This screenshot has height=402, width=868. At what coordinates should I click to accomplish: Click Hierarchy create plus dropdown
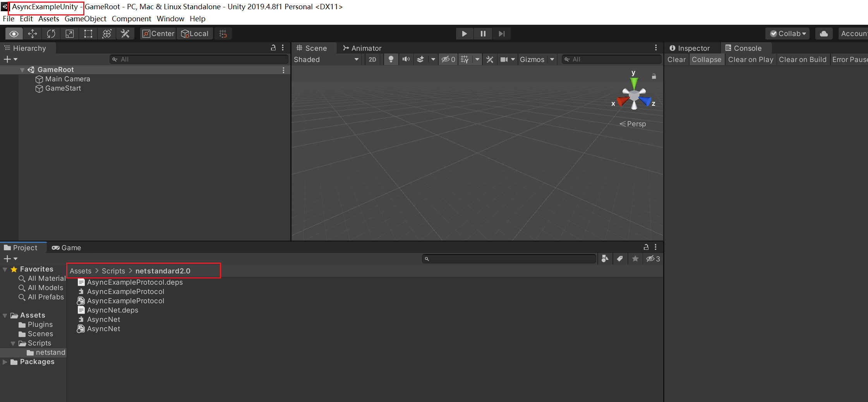click(x=10, y=59)
